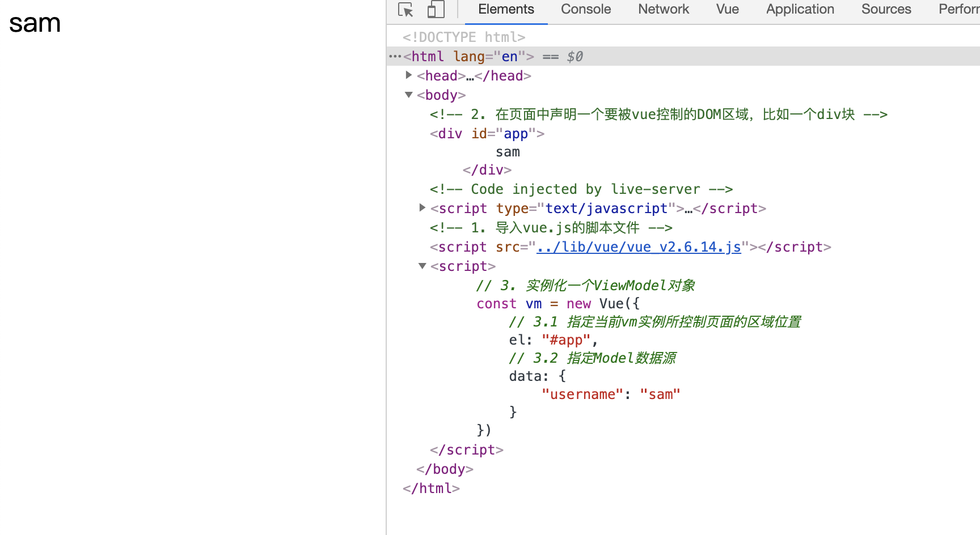Image resolution: width=980 pixels, height=535 pixels.
Task: Open the Sources tab
Action: pyautogui.click(x=886, y=10)
